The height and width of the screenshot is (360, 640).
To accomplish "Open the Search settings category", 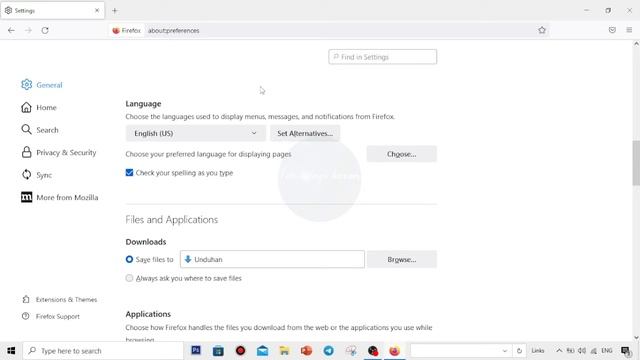I will tap(40, 130).
